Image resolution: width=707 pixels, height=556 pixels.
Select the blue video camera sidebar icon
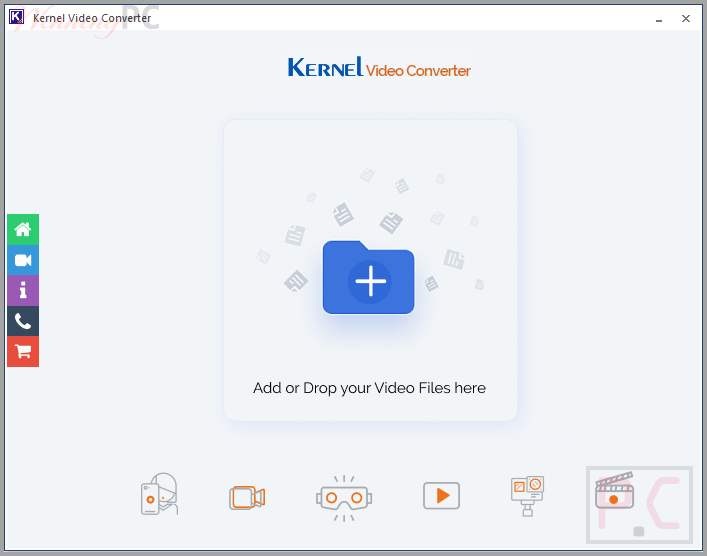(x=23, y=260)
